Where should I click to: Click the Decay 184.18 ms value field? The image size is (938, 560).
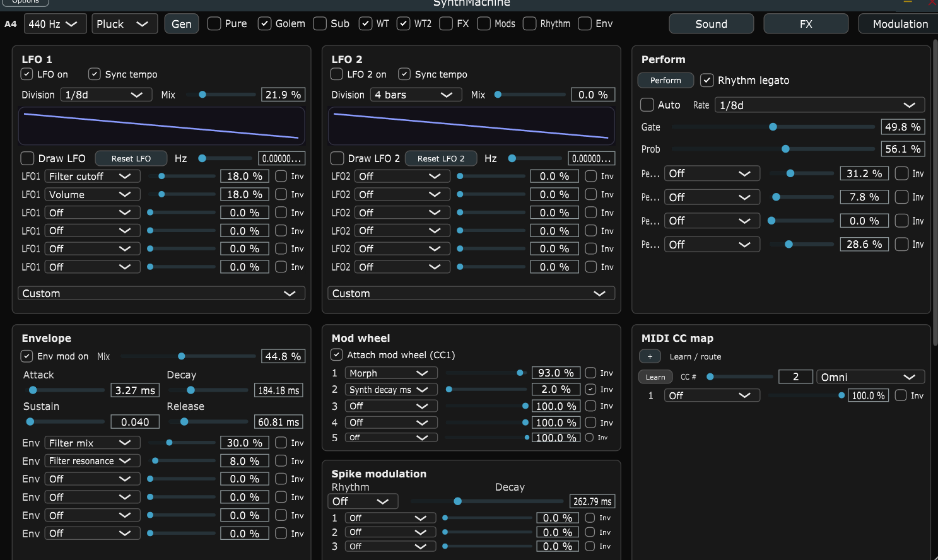[278, 390]
